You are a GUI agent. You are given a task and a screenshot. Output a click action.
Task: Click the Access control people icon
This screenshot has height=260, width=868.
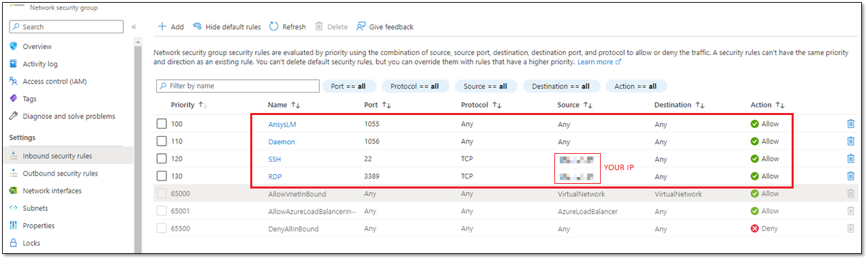13,81
